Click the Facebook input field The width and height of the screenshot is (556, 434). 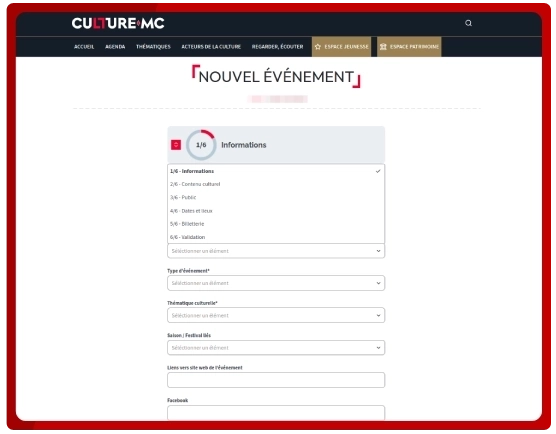pyautogui.click(x=276, y=413)
